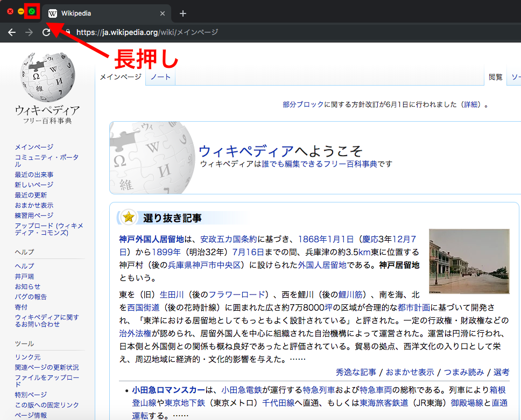Open アップロード (ウィキメディア・コモンズ) link

[x=49, y=229]
